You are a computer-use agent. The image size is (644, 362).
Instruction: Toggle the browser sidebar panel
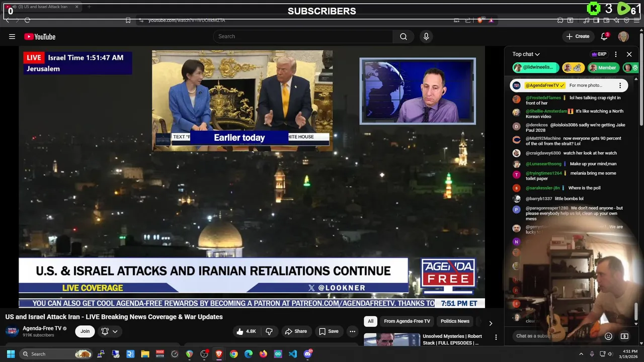[596, 20]
